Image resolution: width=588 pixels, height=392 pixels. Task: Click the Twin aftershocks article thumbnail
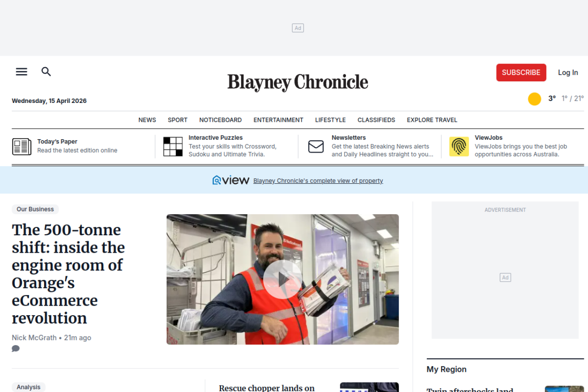click(564, 389)
